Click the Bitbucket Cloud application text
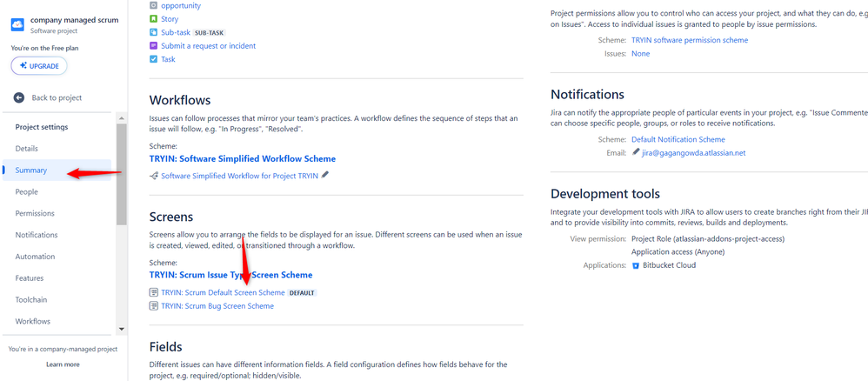The image size is (868, 381). point(670,265)
